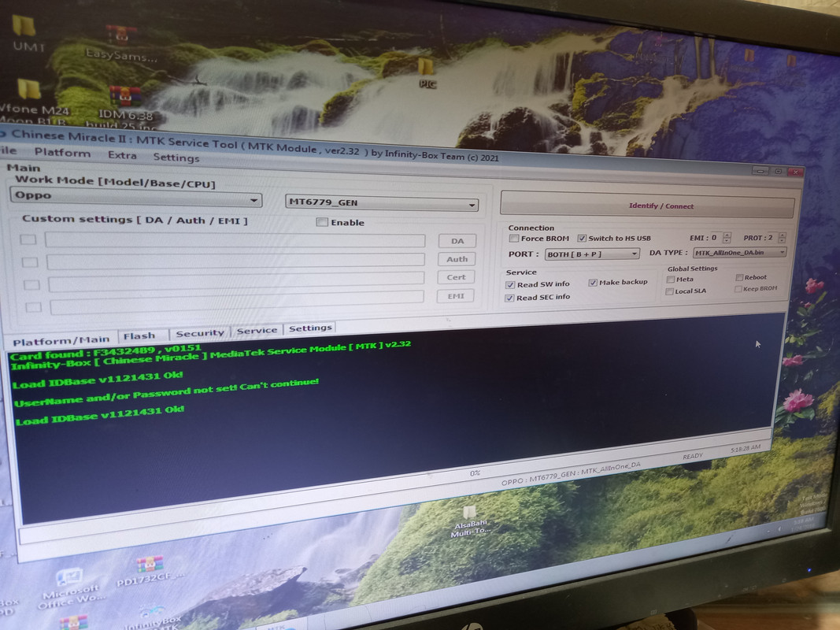The image size is (840, 630).
Task: Open the PIC folder on desktop
Action: point(427,72)
